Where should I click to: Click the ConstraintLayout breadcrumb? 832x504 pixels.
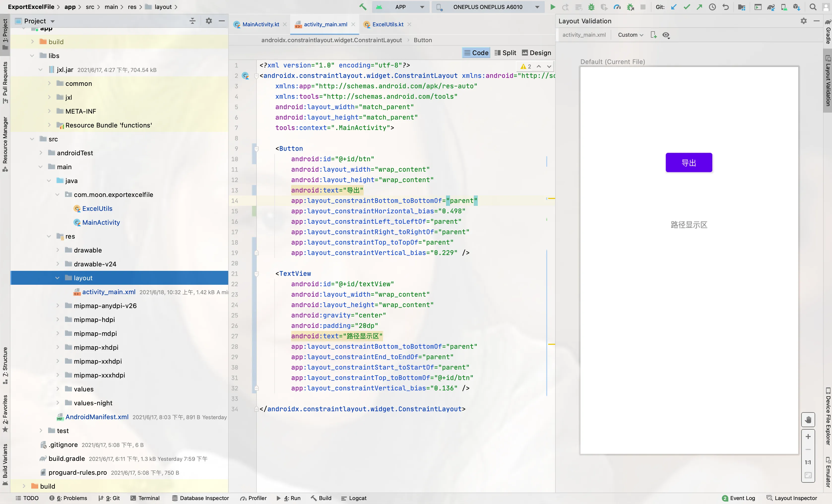tap(331, 40)
